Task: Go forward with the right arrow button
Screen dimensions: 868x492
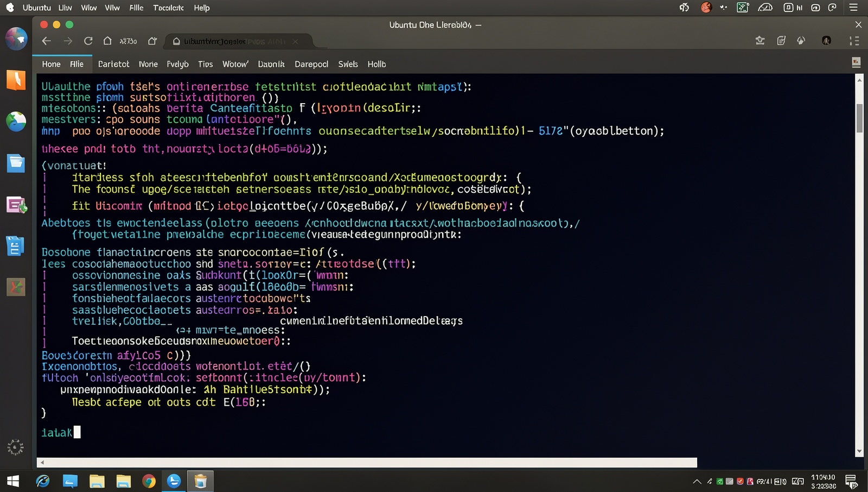Action: (68, 41)
